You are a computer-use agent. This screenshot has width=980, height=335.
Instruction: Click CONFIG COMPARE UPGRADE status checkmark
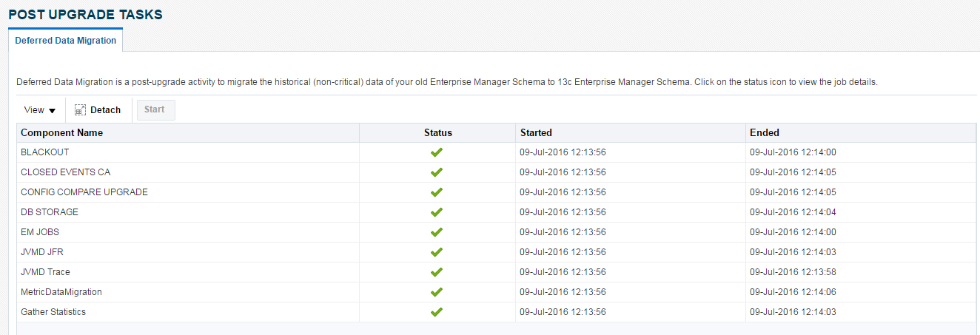point(437,192)
